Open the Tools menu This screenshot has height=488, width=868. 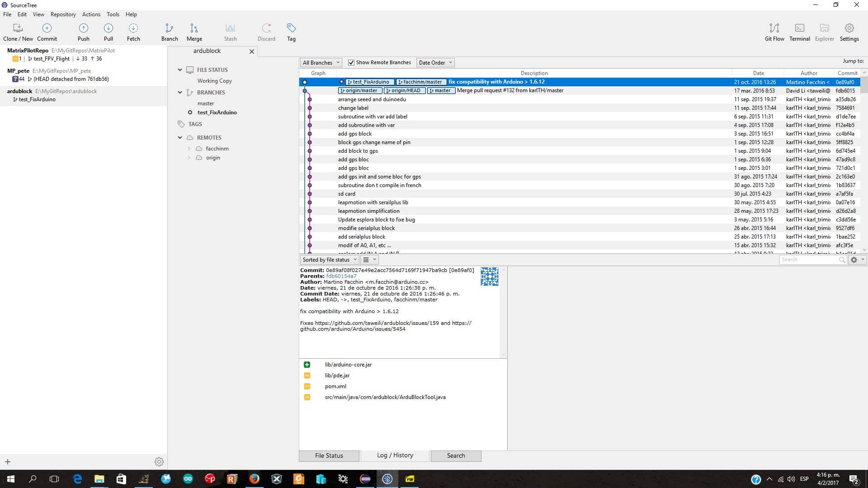113,14
